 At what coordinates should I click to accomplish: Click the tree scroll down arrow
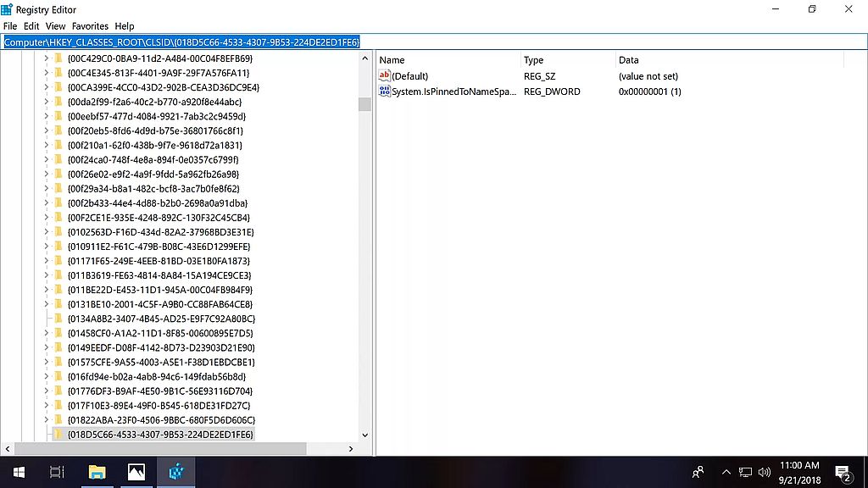(364, 435)
